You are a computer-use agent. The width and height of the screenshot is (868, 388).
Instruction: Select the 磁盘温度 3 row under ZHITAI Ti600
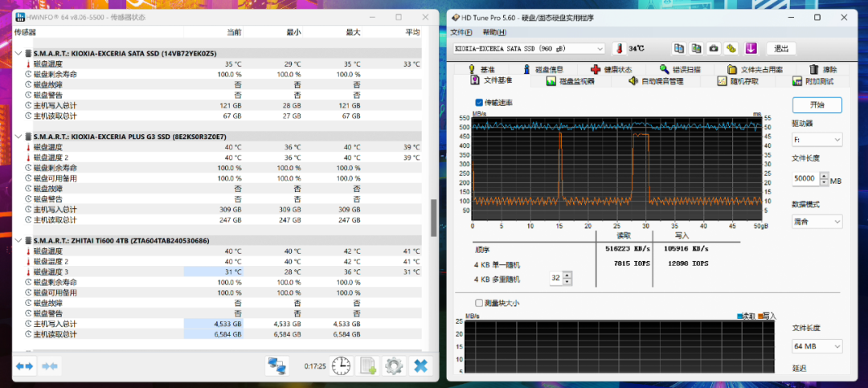(218, 272)
